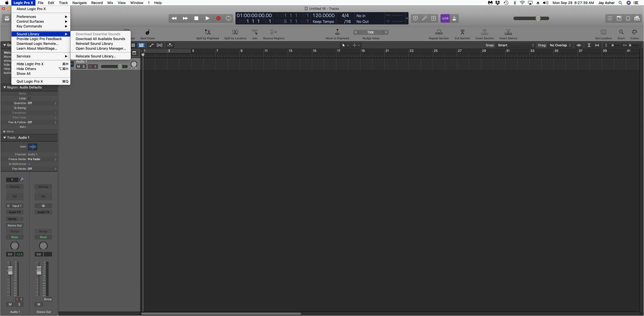This screenshot has width=644, height=316.
Task: Toggle the Q-Reference checkbox
Action: coord(29,164)
